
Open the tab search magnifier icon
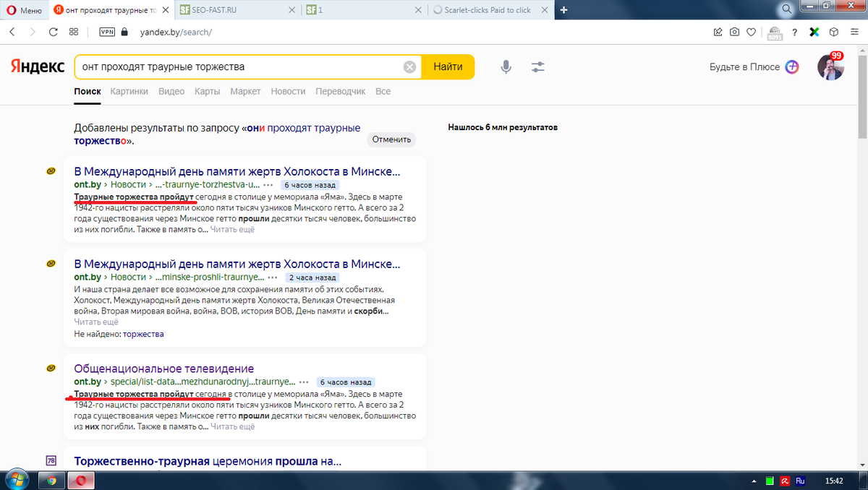(787, 10)
